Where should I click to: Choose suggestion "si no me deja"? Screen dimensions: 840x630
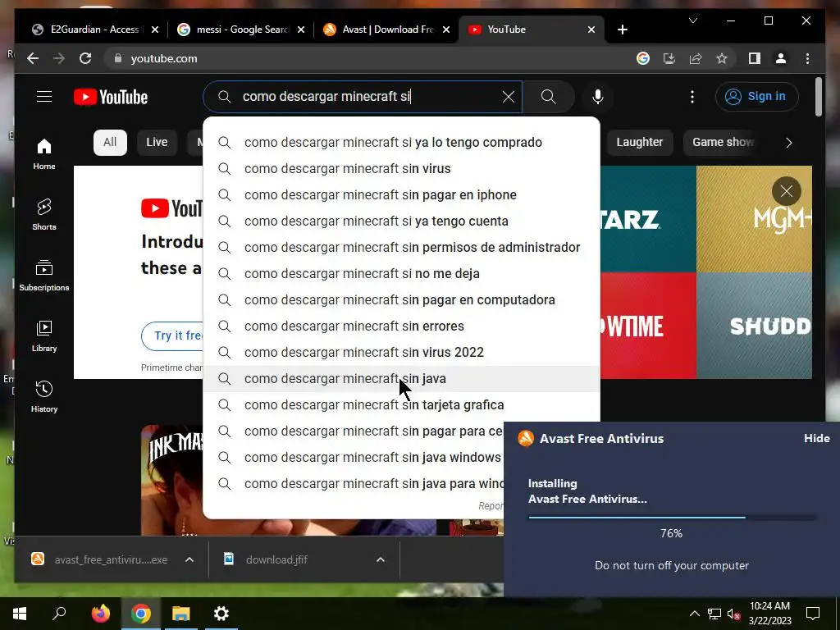click(x=401, y=274)
